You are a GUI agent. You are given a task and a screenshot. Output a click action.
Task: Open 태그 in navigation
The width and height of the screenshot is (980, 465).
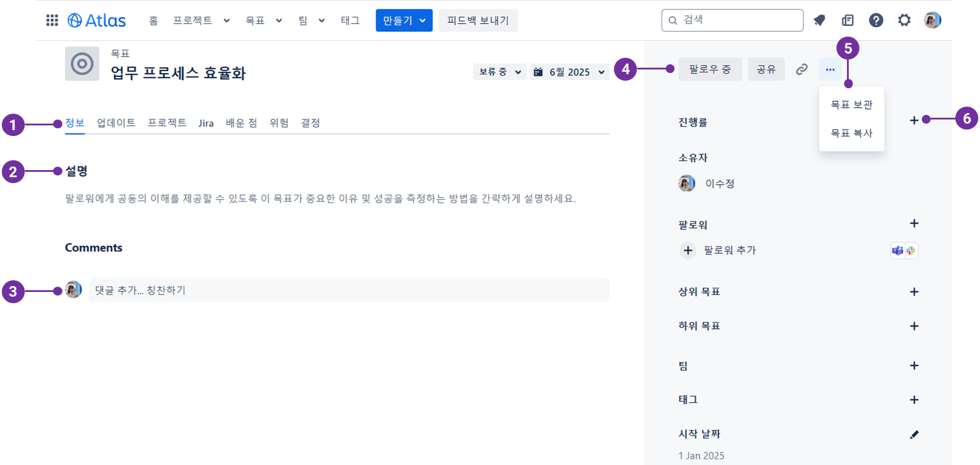pyautogui.click(x=350, y=21)
